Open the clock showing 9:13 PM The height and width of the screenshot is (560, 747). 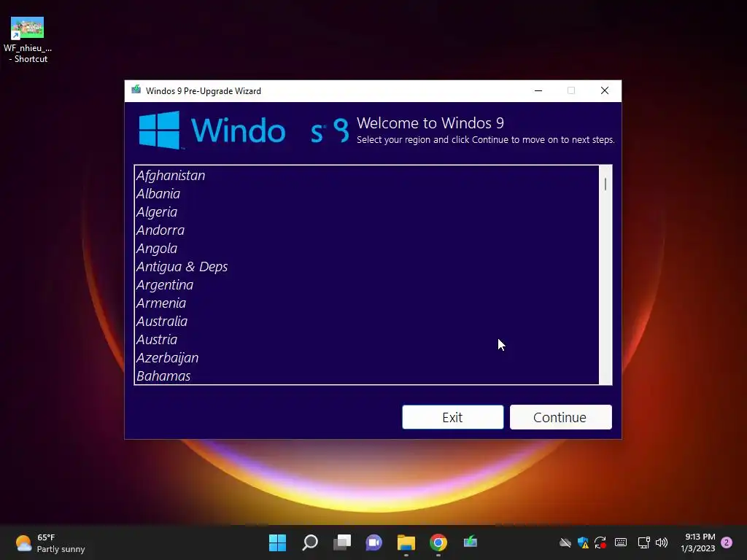698,542
